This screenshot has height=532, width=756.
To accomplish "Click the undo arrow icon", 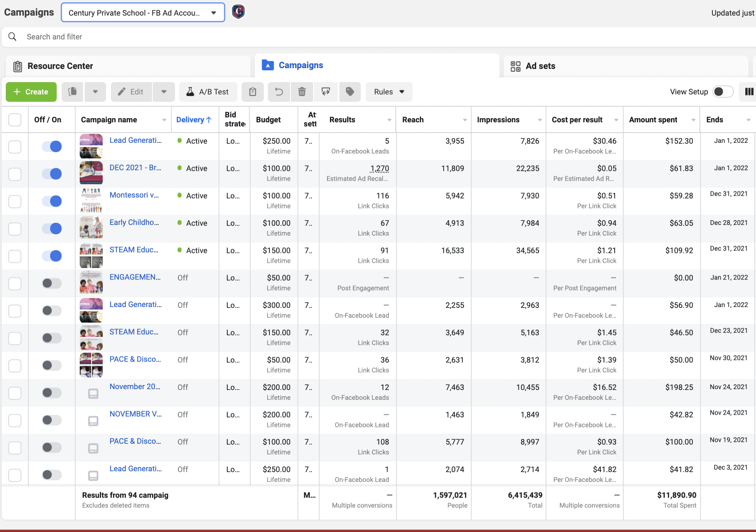I will (279, 92).
